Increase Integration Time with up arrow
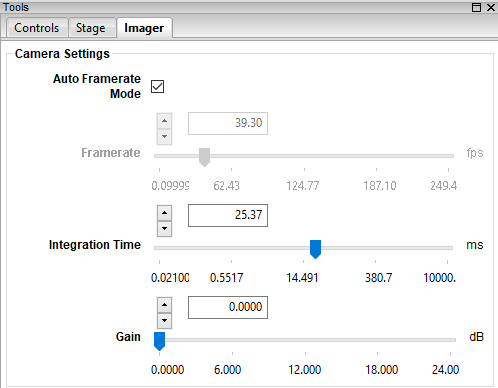The image size is (498, 388). [164, 213]
